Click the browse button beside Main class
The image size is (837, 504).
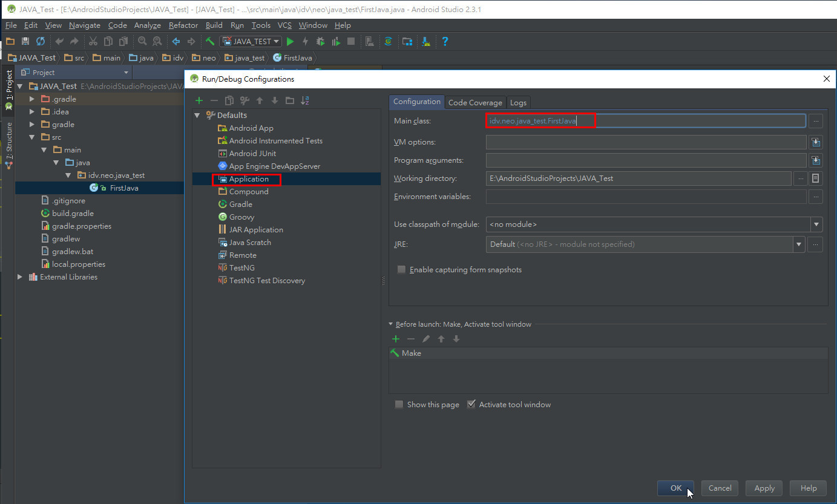[x=816, y=121]
